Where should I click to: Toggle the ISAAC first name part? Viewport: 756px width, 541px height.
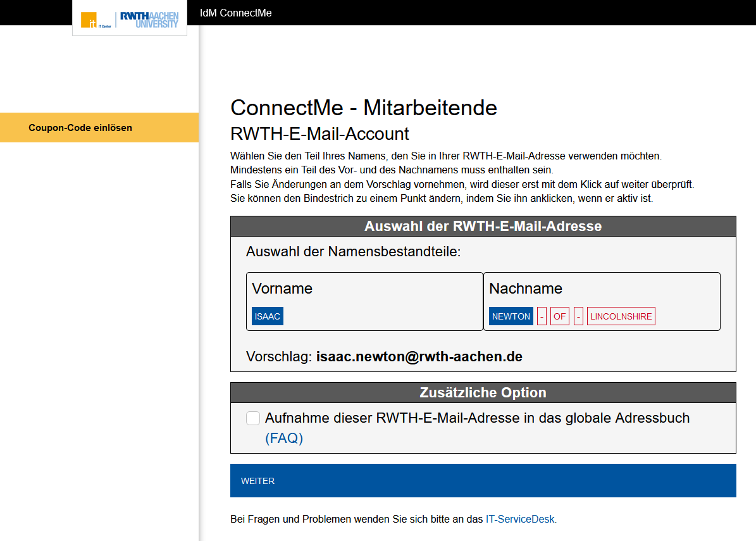(267, 316)
